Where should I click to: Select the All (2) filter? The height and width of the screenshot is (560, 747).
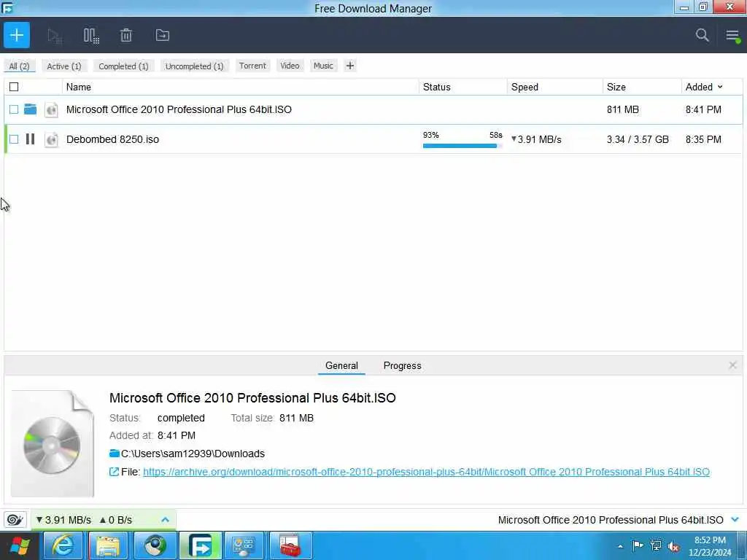pyautogui.click(x=19, y=66)
